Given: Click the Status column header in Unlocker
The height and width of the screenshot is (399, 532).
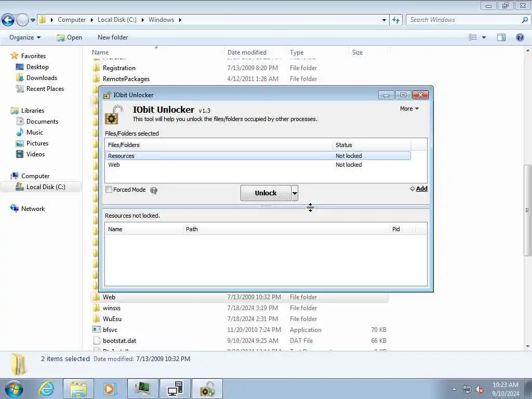Looking at the screenshot, I should [x=372, y=145].
